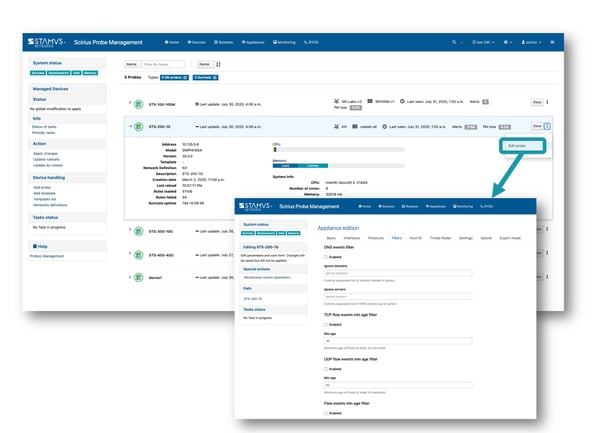Click Add probe under Device handling
Screen dimensions: 600x433
[42, 187]
